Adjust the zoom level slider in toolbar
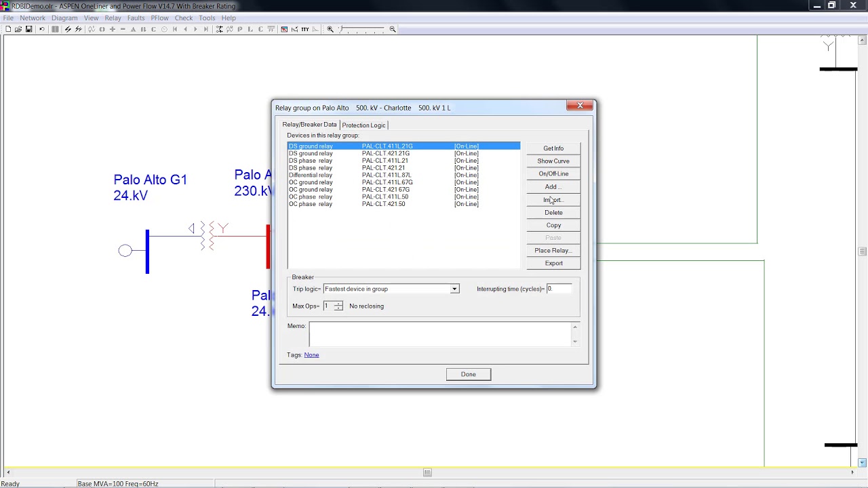The height and width of the screenshot is (488, 868). coord(361,29)
